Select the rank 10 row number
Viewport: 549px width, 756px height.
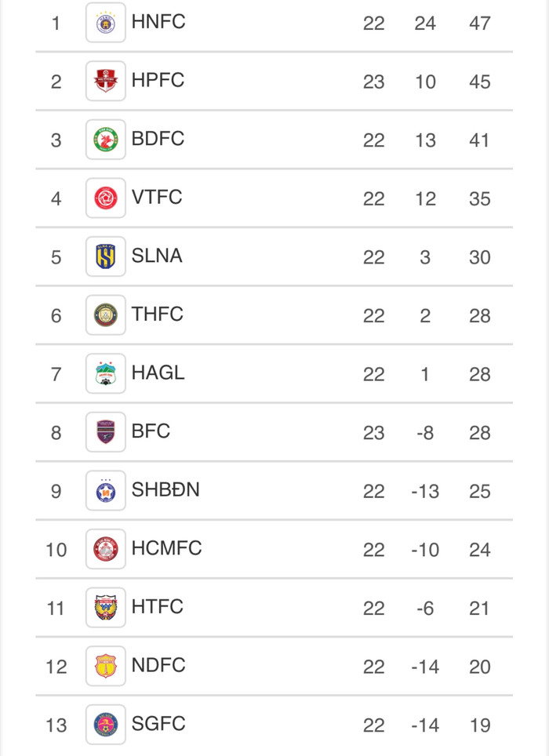[x=56, y=550]
